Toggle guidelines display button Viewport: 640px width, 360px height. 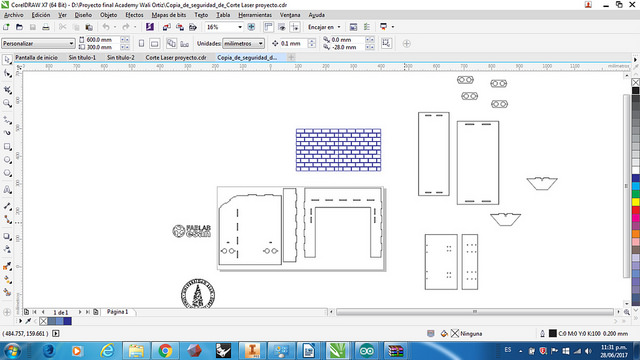(x=295, y=27)
